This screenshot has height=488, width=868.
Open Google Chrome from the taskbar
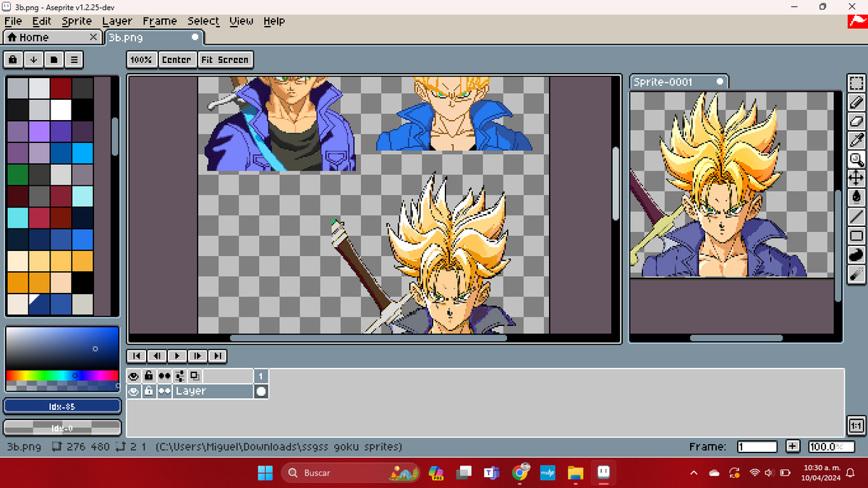(x=520, y=473)
